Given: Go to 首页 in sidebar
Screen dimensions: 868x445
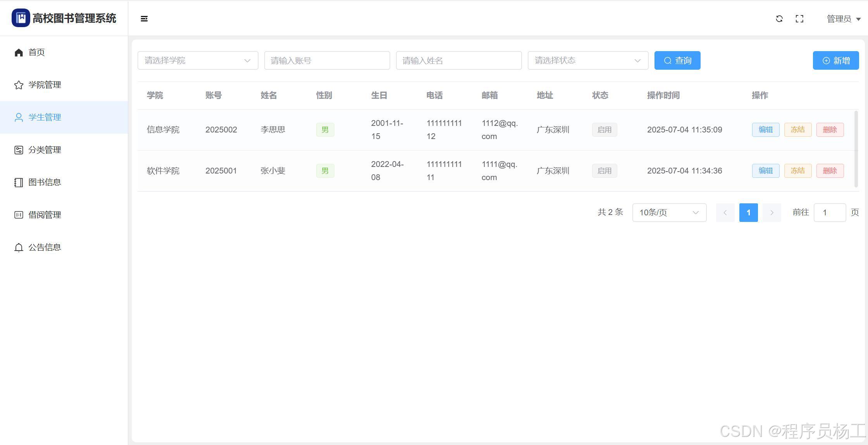Looking at the screenshot, I should (36, 52).
